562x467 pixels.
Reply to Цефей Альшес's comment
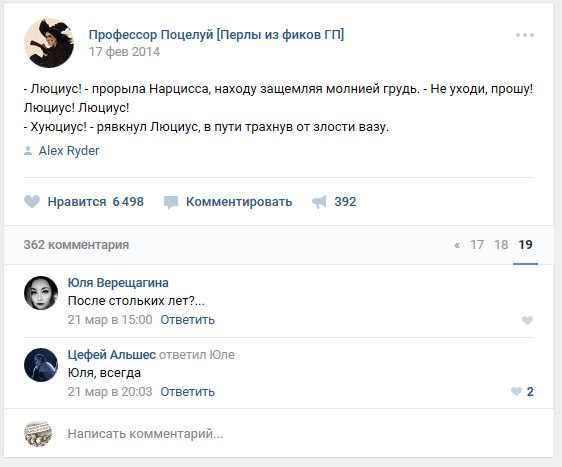pos(187,392)
